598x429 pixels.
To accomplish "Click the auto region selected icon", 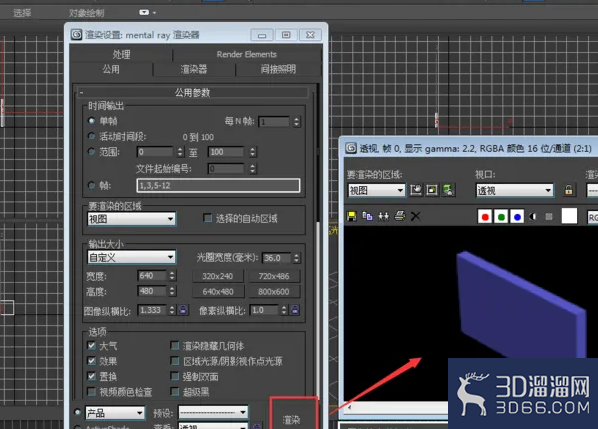I will 432,190.
